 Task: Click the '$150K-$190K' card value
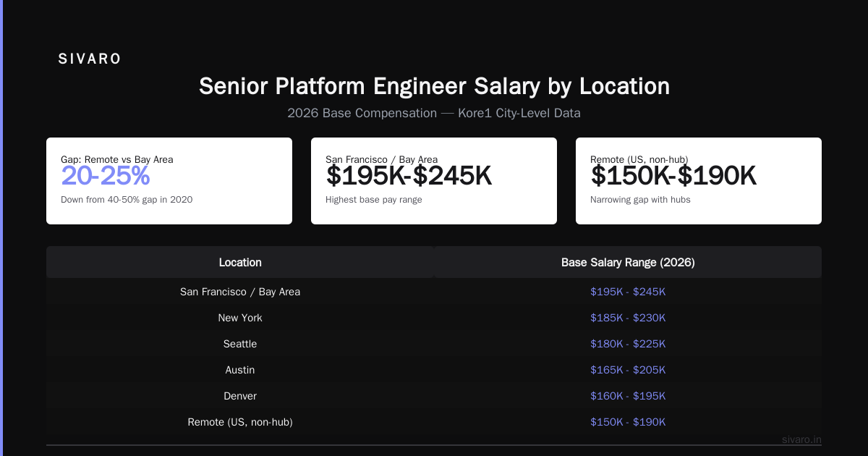[x=673, y=176]
